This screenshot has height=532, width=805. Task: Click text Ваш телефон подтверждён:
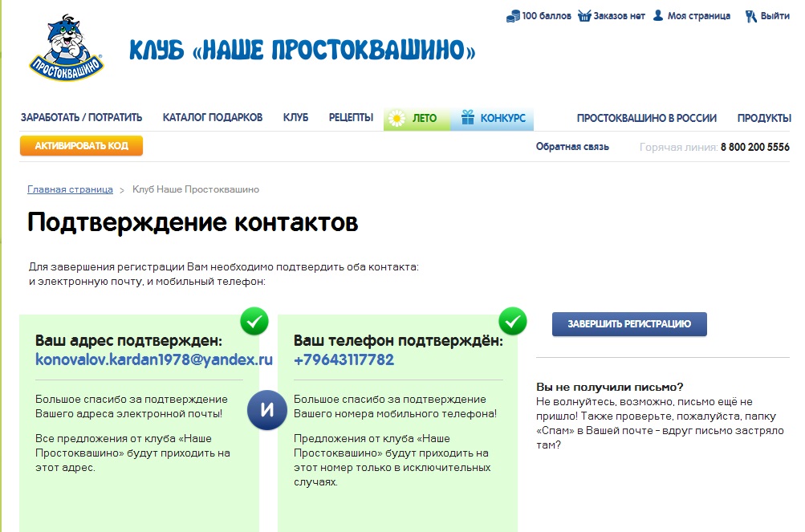[398, 340]
